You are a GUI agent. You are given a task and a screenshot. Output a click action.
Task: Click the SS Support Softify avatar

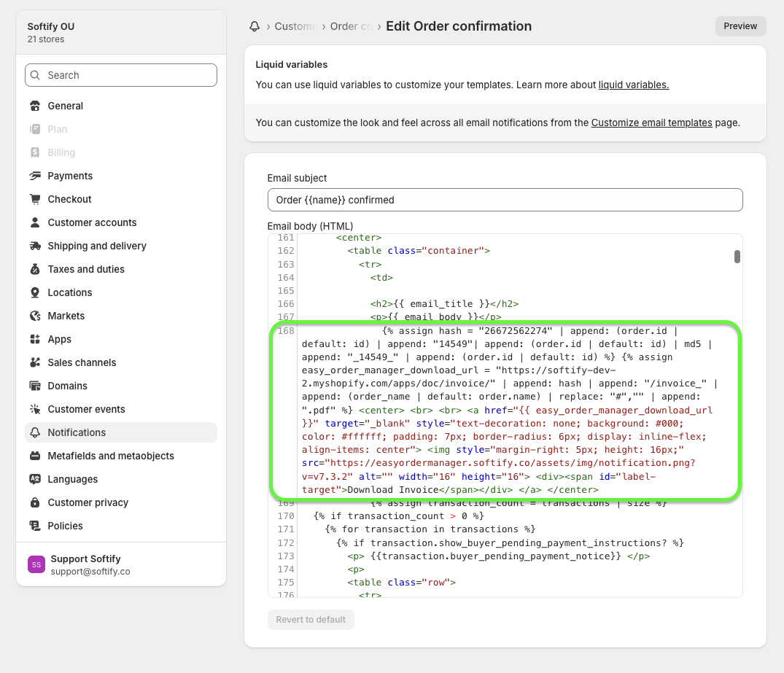(36, 564)
